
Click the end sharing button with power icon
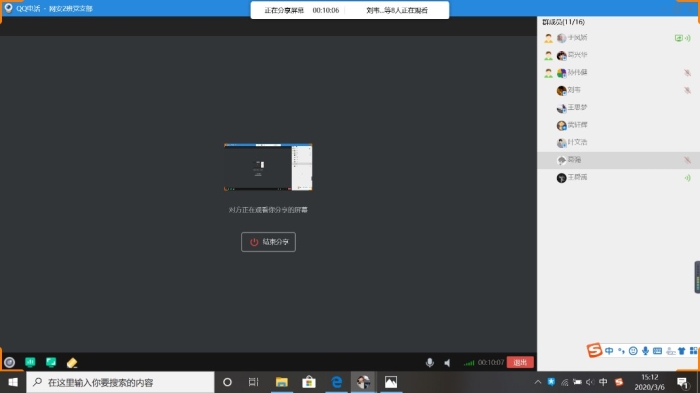pyautogui.click(x=268, y=242)
